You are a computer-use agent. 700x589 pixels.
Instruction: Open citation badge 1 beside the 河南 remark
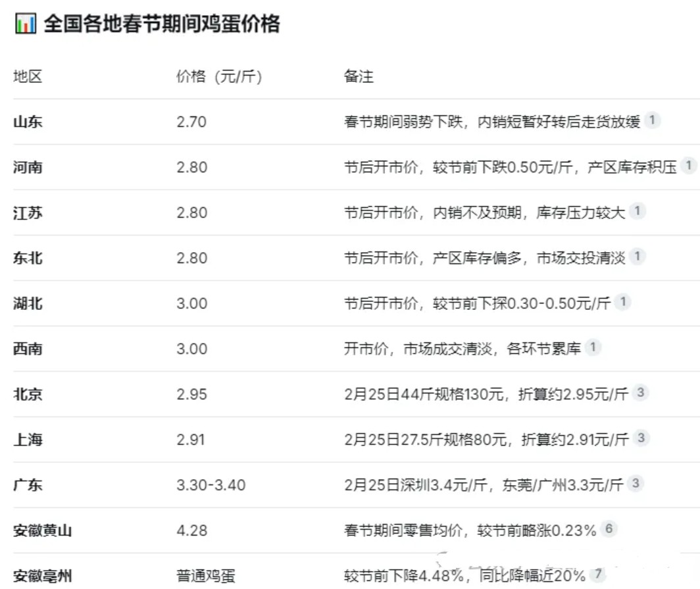tap(688, 167)
